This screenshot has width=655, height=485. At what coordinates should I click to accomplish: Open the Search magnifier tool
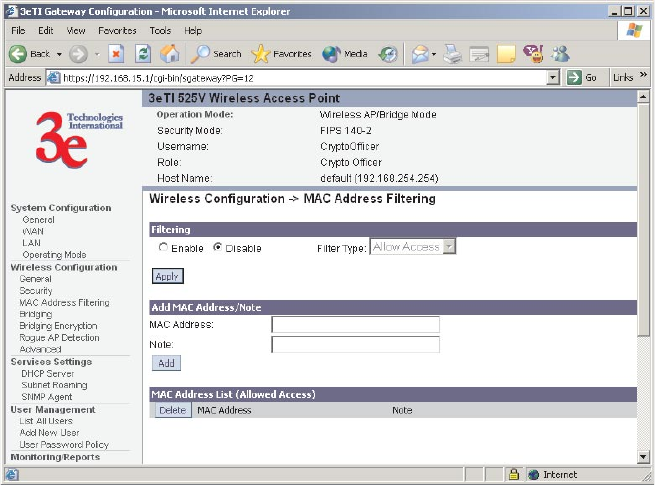[201, 54]
